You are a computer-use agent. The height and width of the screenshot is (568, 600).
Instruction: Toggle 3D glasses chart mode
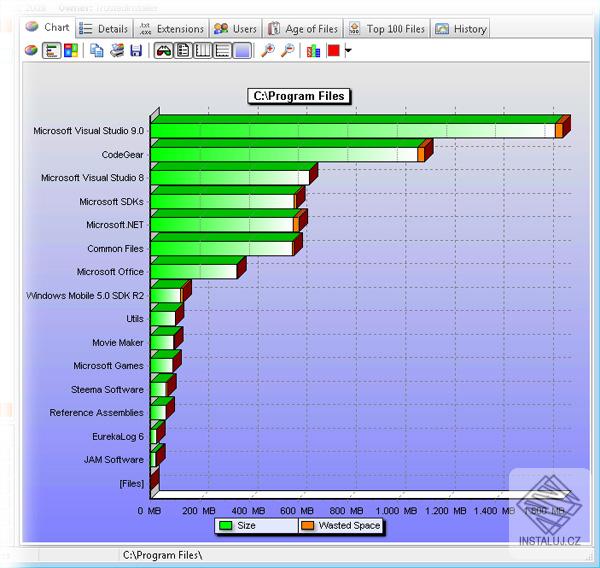coord(163,50)
